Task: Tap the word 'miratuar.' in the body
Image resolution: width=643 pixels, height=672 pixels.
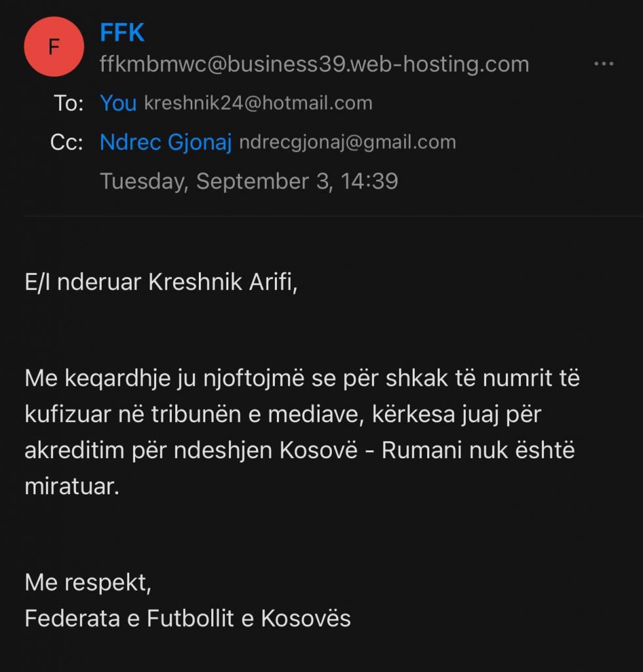Action: coord(72,486)
